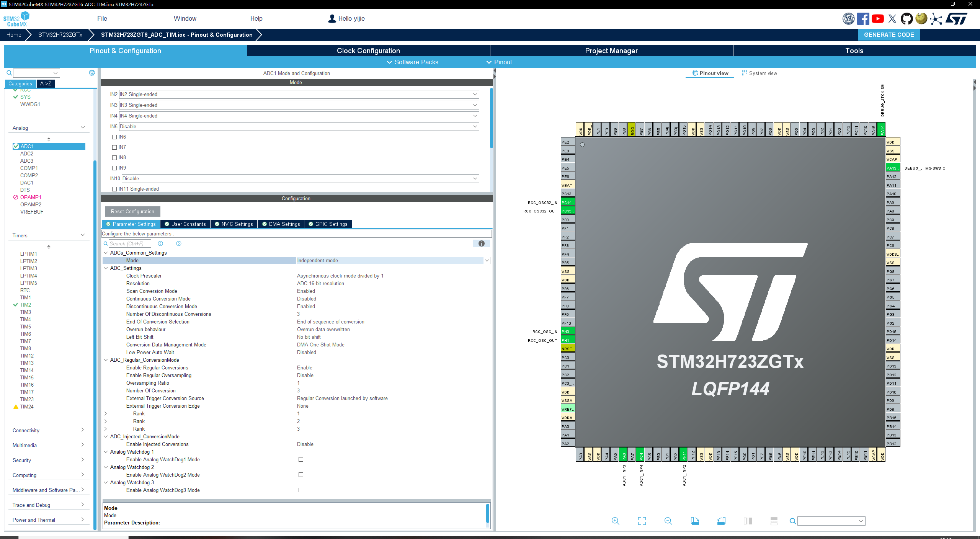
Task: Go to Home breadcrumb
Action: point(14,34)
